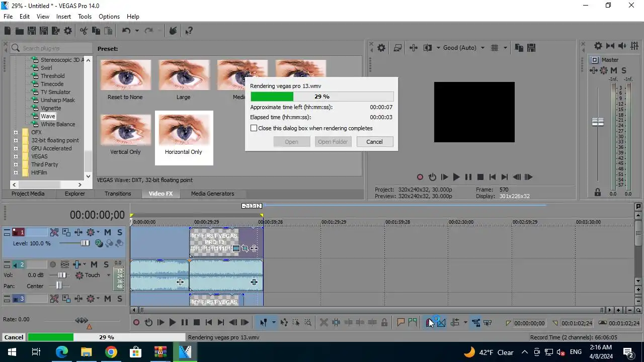Click the New project icon in main toolbar
This screenshot has width=644, height=362.
point(8,31)
